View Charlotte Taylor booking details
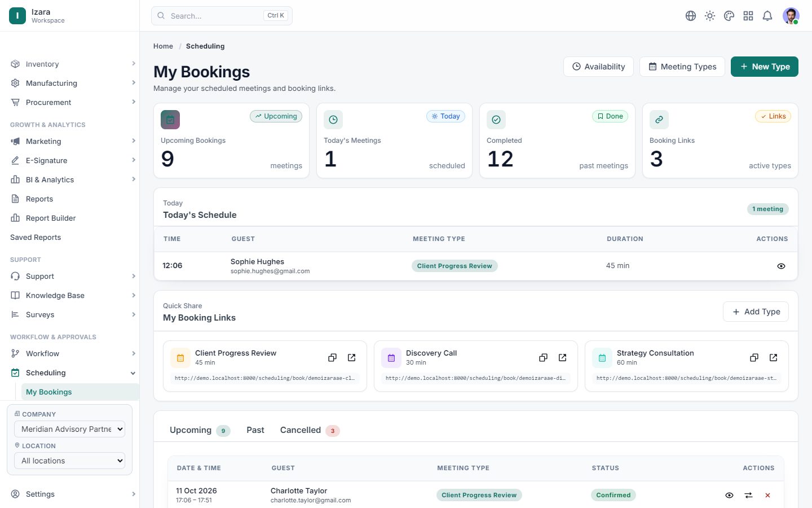 (729, 495)
